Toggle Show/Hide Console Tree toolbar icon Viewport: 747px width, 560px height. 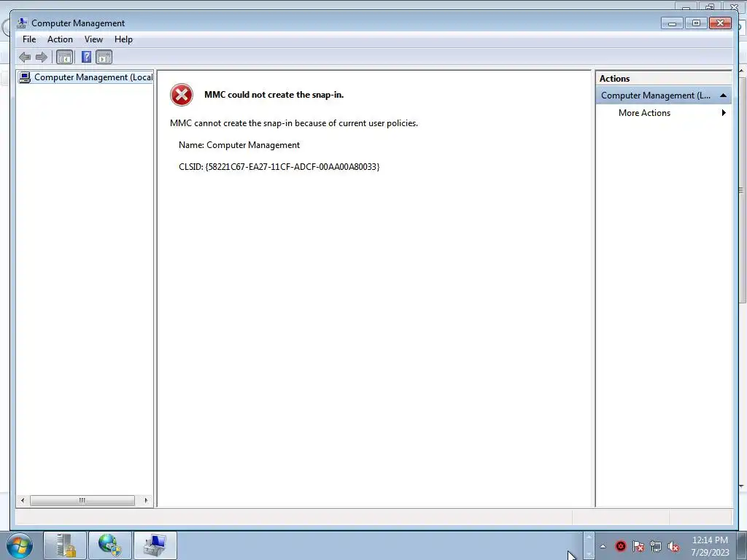coord(64,58)
